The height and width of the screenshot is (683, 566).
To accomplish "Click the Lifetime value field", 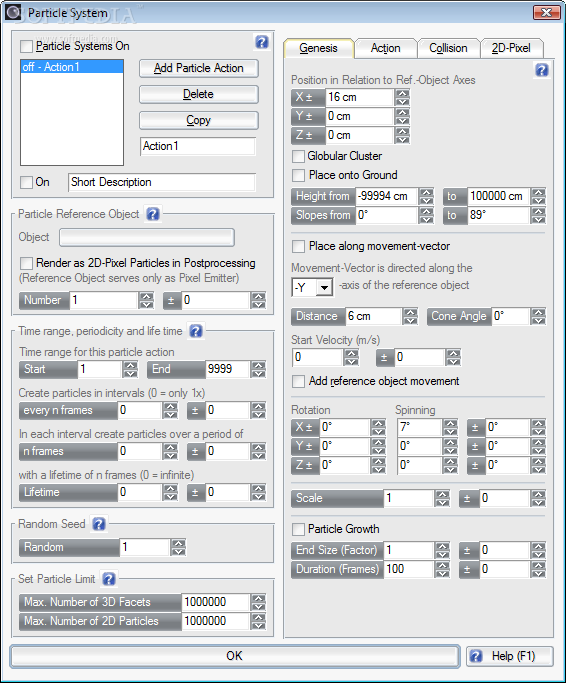I will [x=139, y=492].
